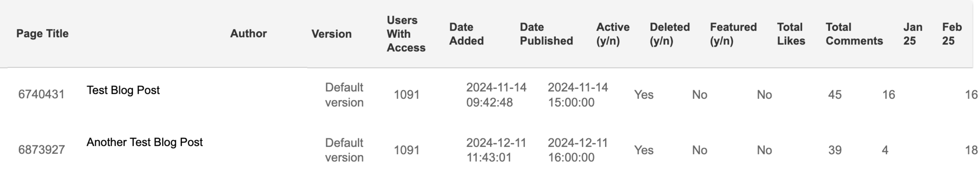Sort by Page Title column header
980x169 pixels.
42,34
